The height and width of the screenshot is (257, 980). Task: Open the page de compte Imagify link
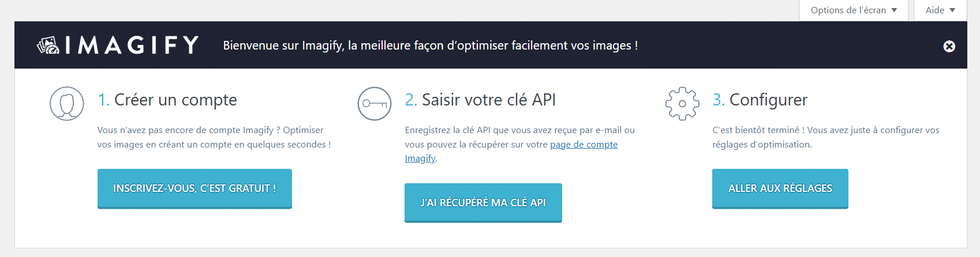pyautogui.click(x=583, y=145)
